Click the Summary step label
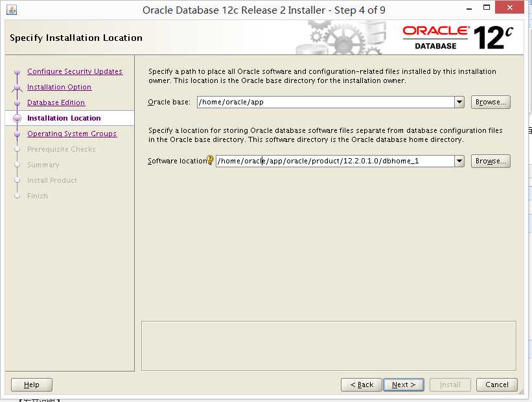Screen dimensions: 532x402 tap(43, 165)
